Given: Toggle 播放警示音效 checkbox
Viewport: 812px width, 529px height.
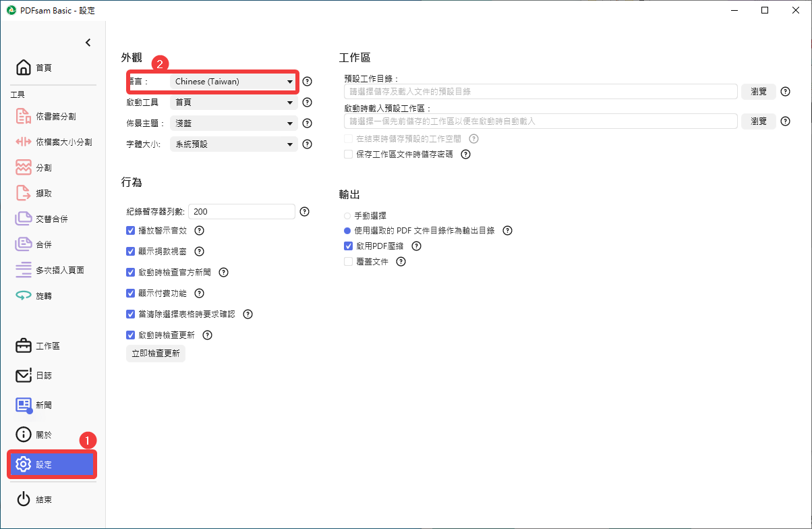Looking at the screenshot, I should (131, 231).
